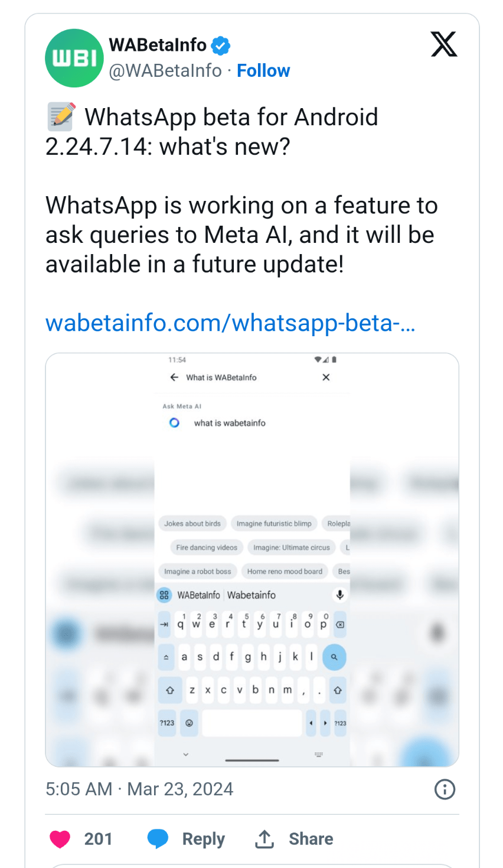The image size is (503, 868).
Task: Click the X close icon in the screenshot
Action: (326, 377)
